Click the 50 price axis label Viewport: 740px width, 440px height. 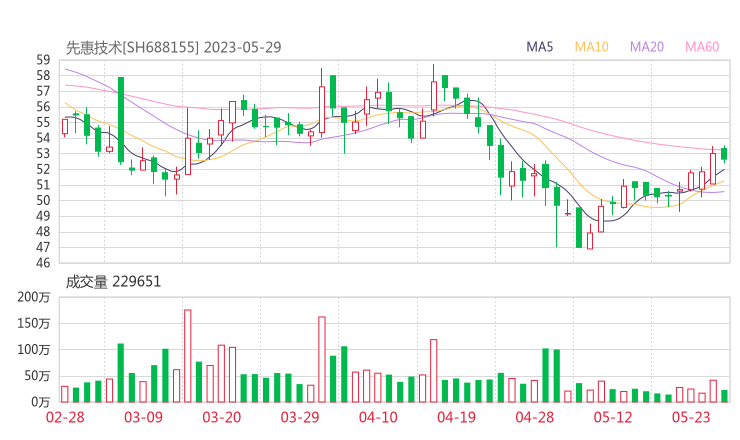coord(43,201)
